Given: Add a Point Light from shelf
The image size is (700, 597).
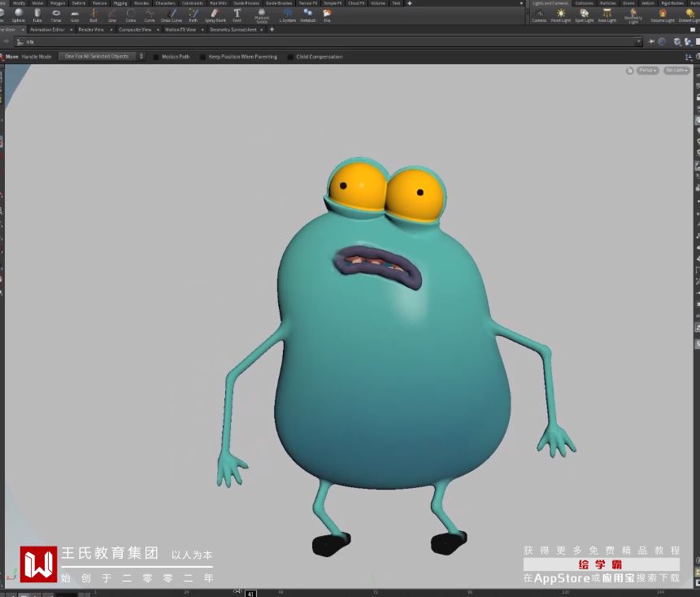Looking at the screenshot, I should point(561,15).
